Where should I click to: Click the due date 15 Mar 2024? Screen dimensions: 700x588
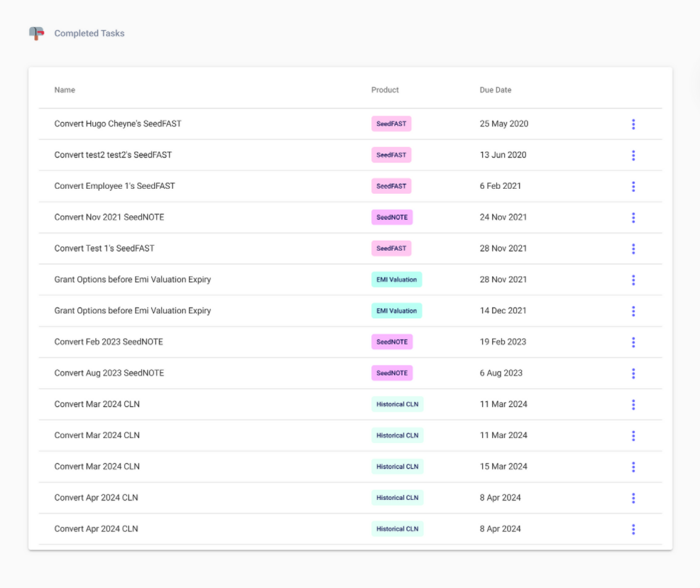(503, 467)
